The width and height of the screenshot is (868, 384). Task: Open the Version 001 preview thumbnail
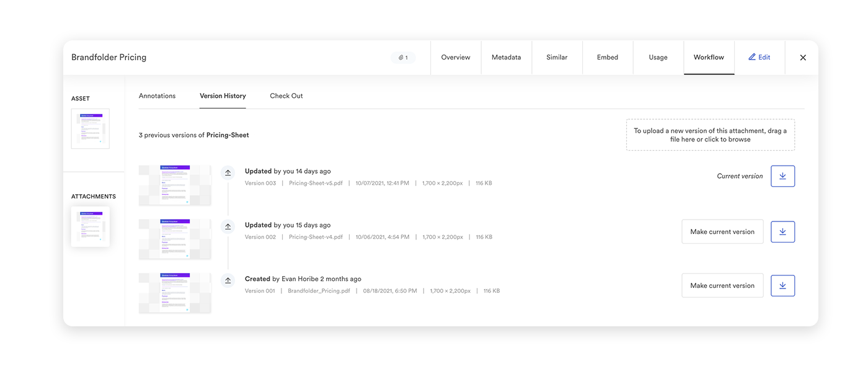tap(175, 293)
